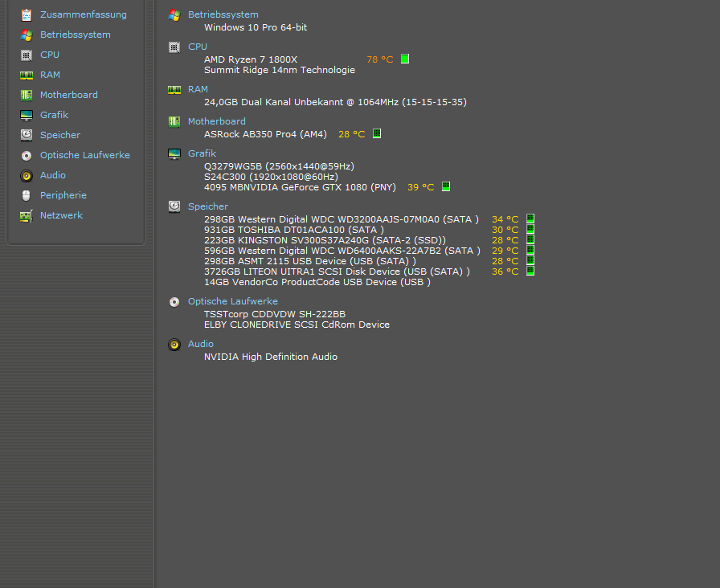Click the temperature indicator for KINGSTON SSD

(530, 239)
